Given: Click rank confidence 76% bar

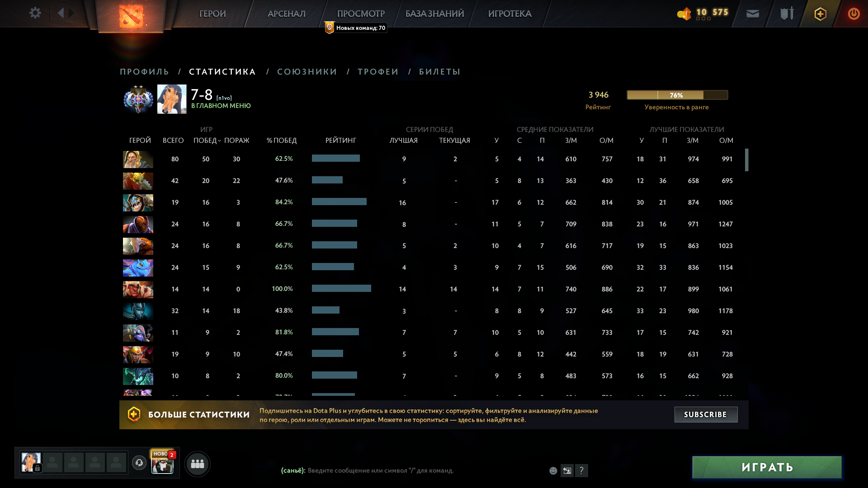Looking at the screenshot, I should [x=677, y=95].
